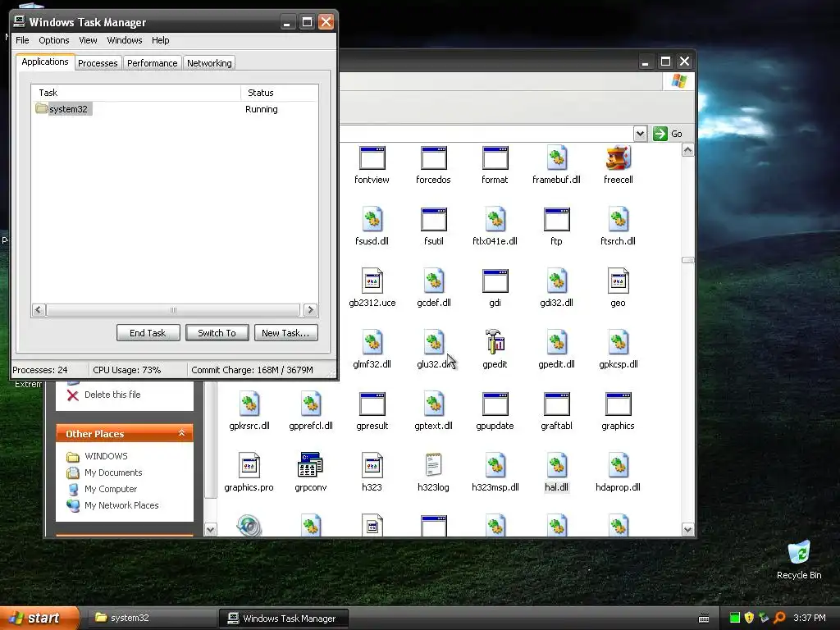Select the gpresult file icon
This screenshot has width=840, height=630.
coord(372,404)
